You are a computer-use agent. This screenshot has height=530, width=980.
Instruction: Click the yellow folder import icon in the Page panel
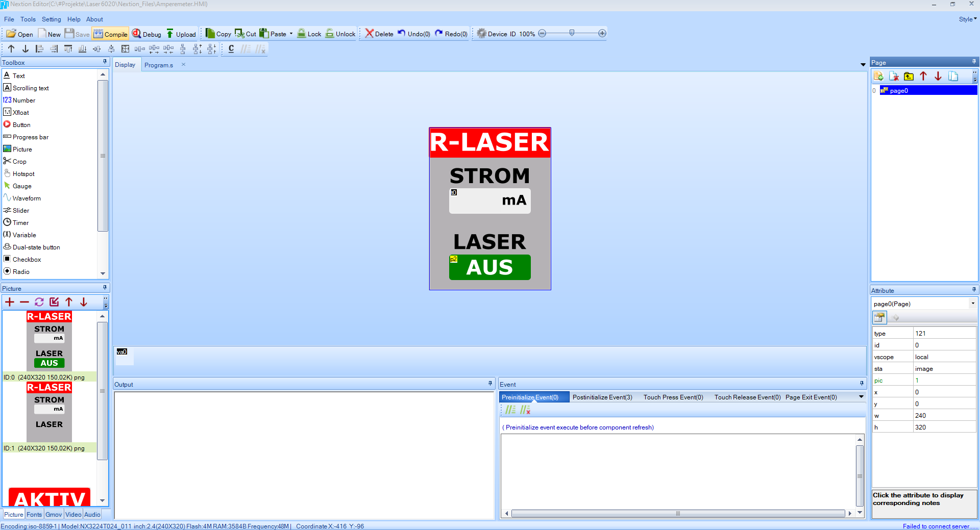[909, 77]
